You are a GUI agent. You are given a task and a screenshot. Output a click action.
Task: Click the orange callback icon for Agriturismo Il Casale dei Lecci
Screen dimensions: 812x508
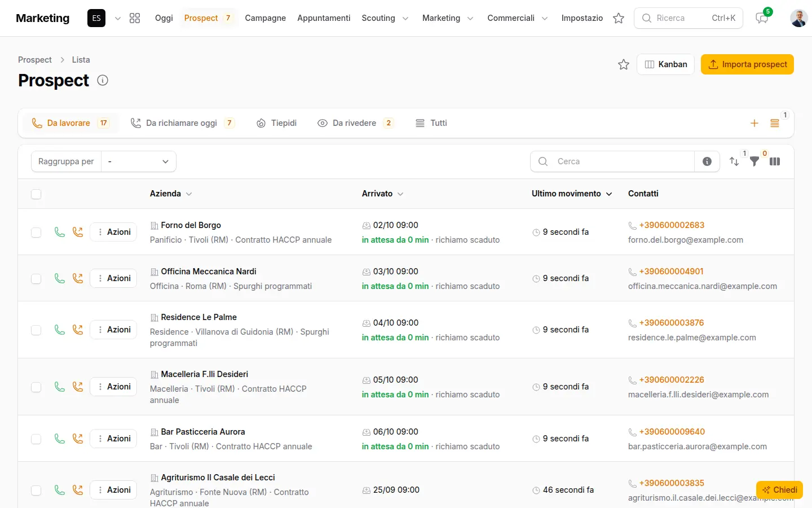[x=78, y=490]
